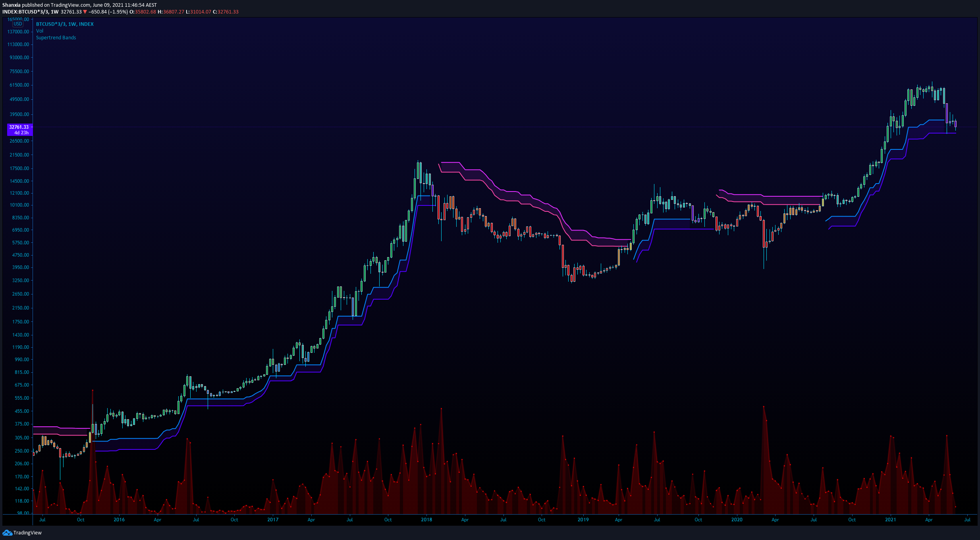Click the 206.00 price axis label
The image size is (980, 540).
click(22, 464)
